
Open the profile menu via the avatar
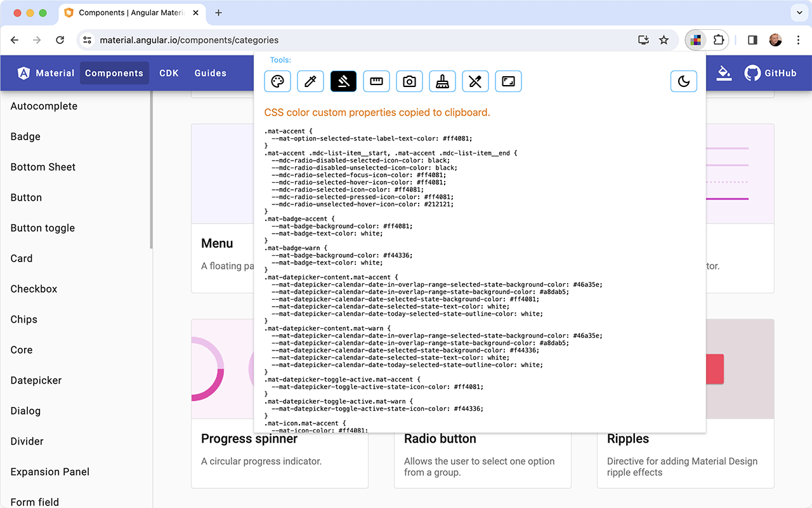(775, 39)
